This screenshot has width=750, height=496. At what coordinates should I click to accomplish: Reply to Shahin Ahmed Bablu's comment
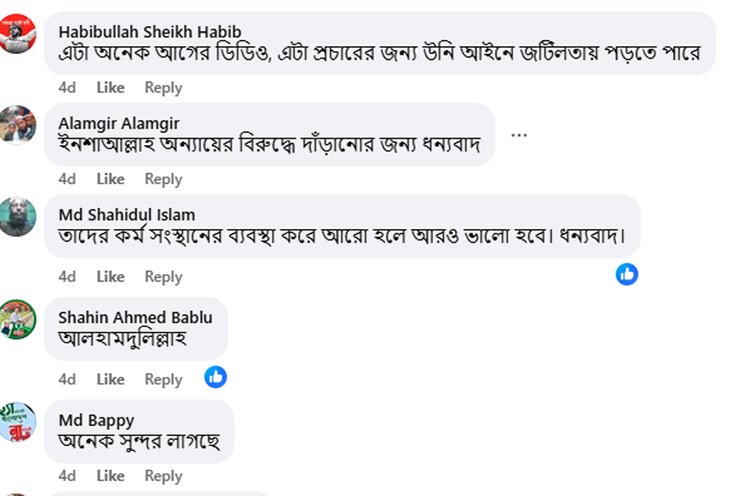[163, 379]
